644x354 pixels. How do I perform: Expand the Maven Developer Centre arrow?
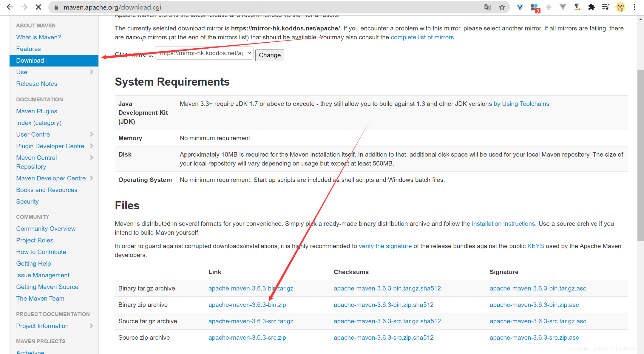(92, 178)
